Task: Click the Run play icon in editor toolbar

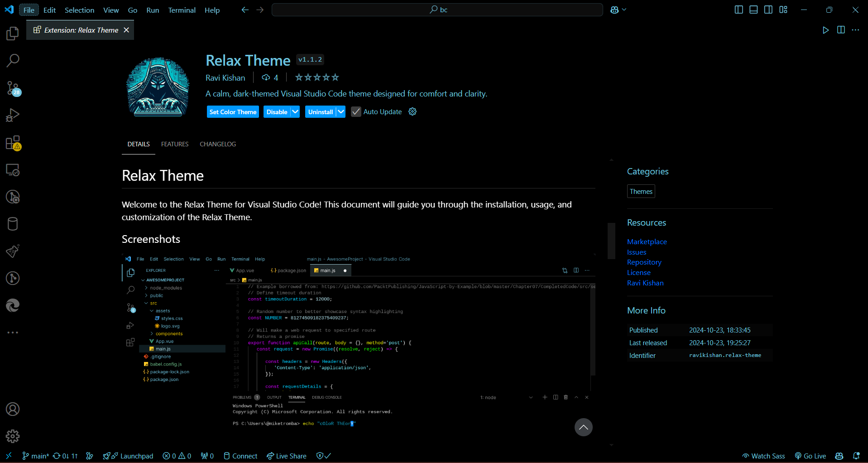Action: click(826, 30)
